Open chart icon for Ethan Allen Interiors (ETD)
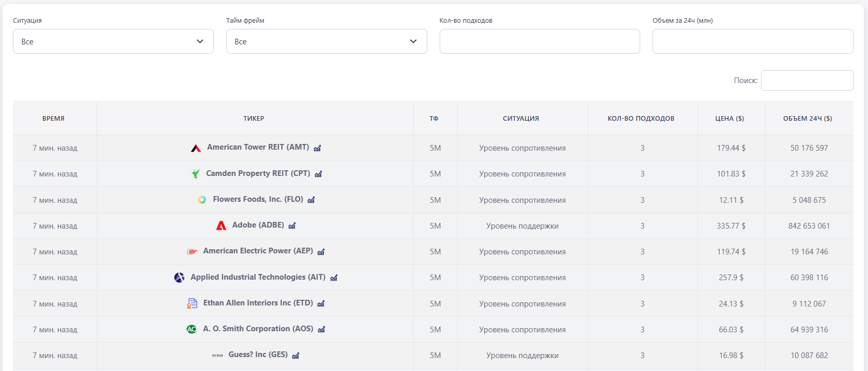This screenshot has width=868, height=371. coord(321,303)
